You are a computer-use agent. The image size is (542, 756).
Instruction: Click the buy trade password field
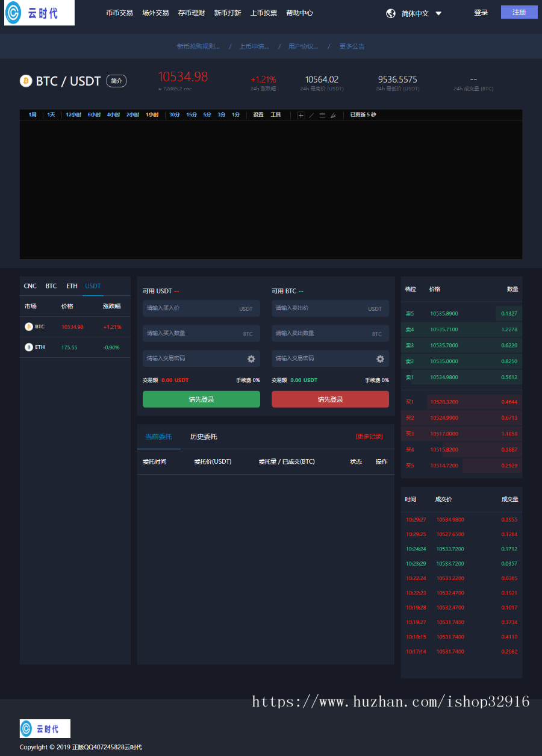[201, 358]
